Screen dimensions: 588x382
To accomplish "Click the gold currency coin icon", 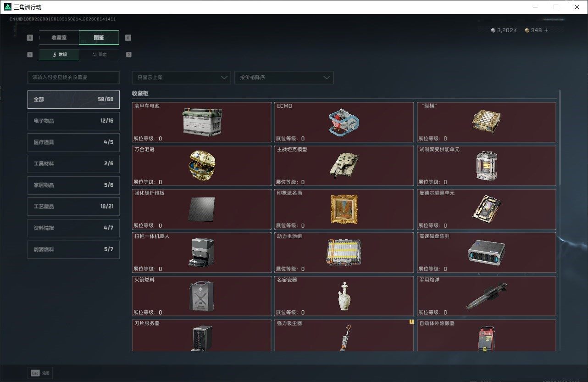I will tap(527, 30).
